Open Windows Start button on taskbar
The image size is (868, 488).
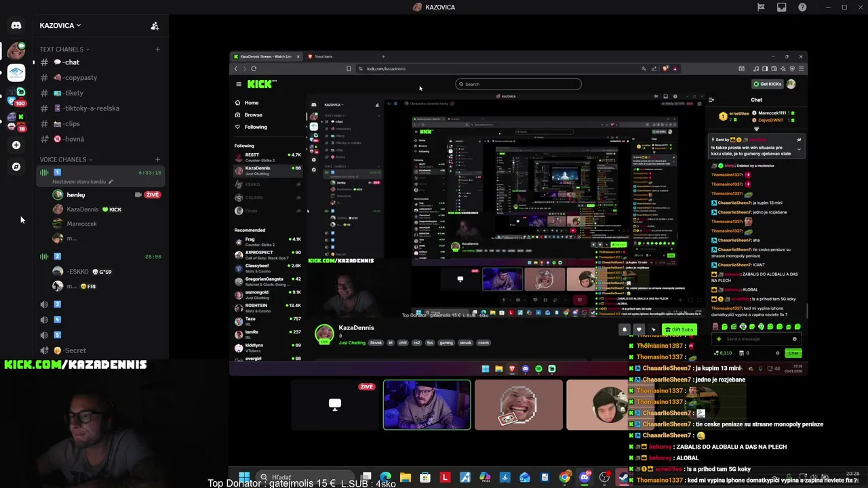tap(244, 477)
